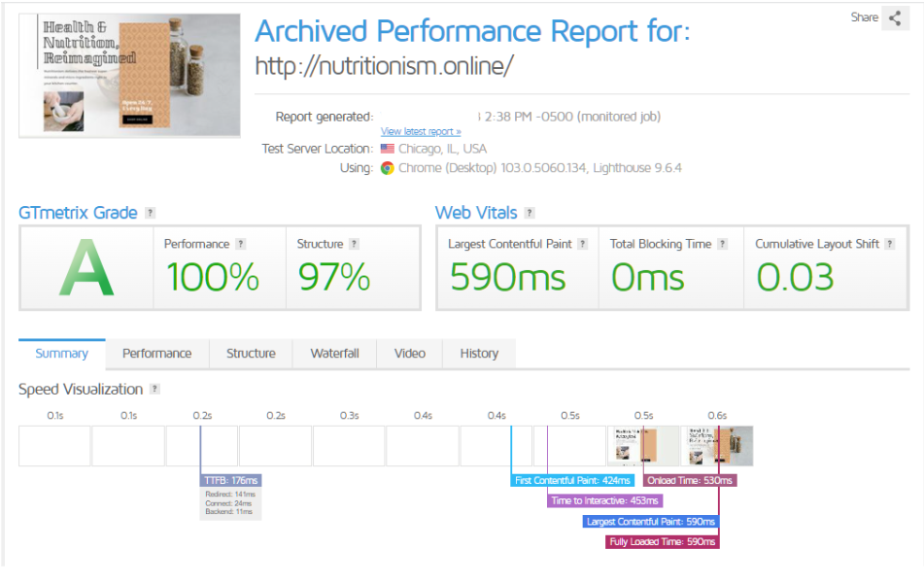Click the 100% Performance score

click(x=213, y=277)
